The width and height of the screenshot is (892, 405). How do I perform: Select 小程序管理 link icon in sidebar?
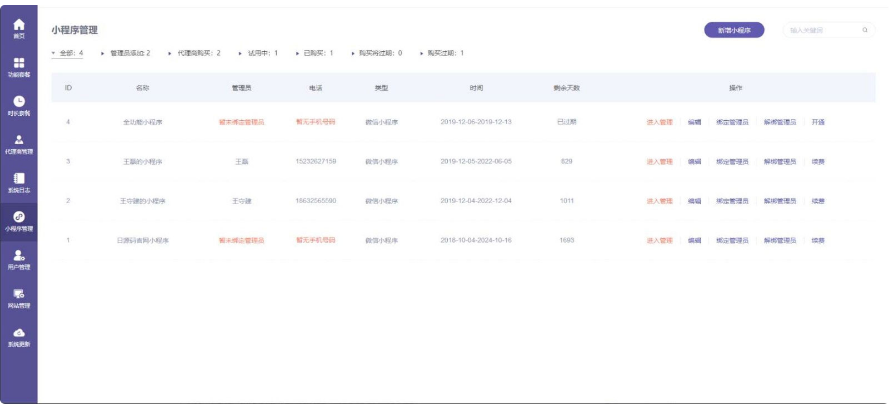[19, 220]
